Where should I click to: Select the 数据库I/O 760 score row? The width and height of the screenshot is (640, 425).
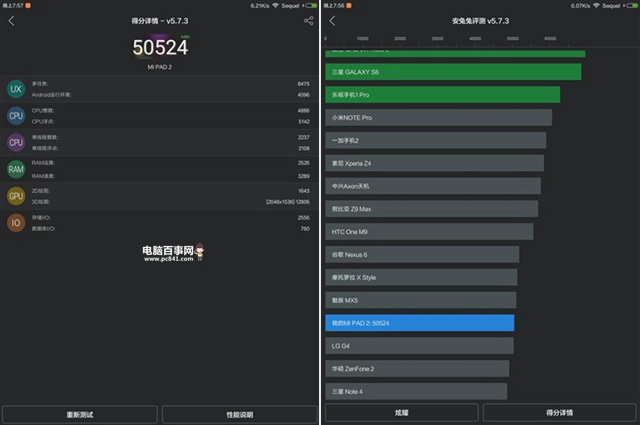tap(171, 229)
